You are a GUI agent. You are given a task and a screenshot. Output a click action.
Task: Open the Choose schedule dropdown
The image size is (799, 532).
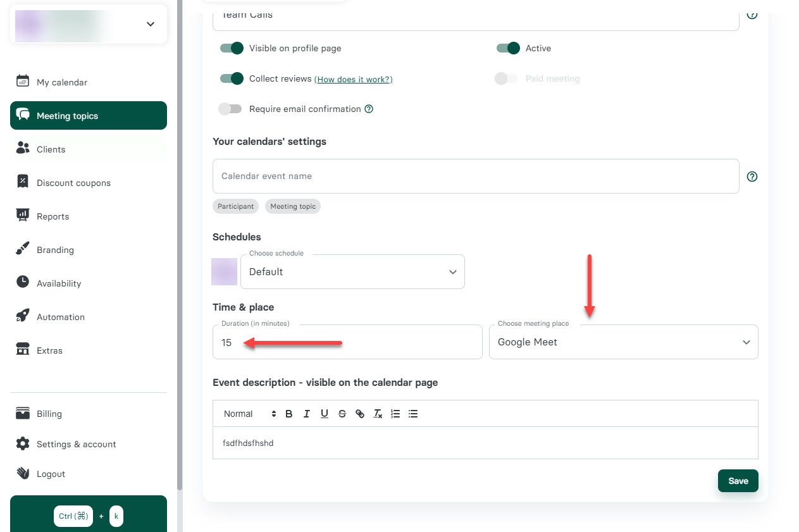352,272
